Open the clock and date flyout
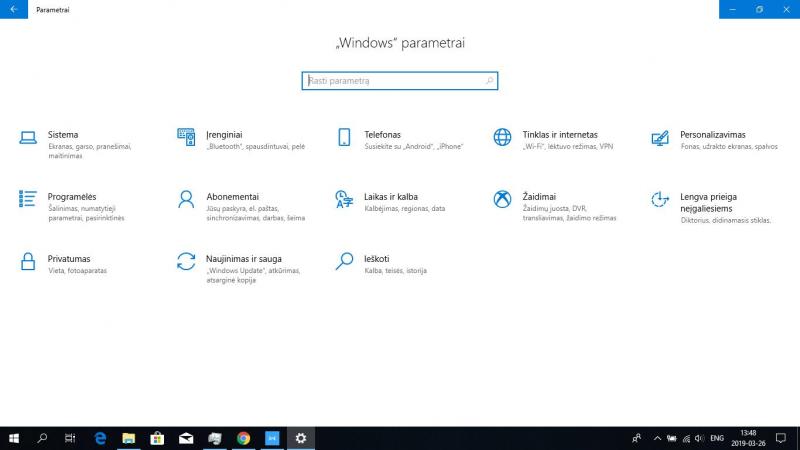This screenshot has height=450, width=800. tap(748, 438)
